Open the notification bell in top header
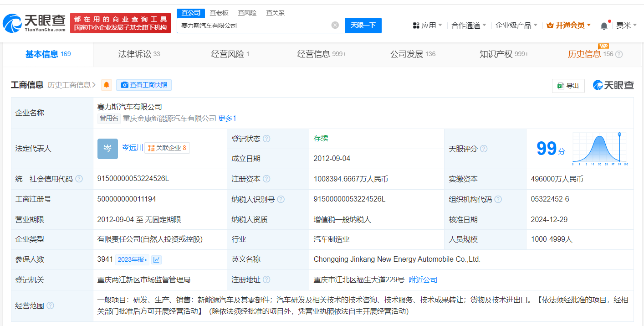Image resolution: width=644 pixels, height=326 pixels. 604,26
